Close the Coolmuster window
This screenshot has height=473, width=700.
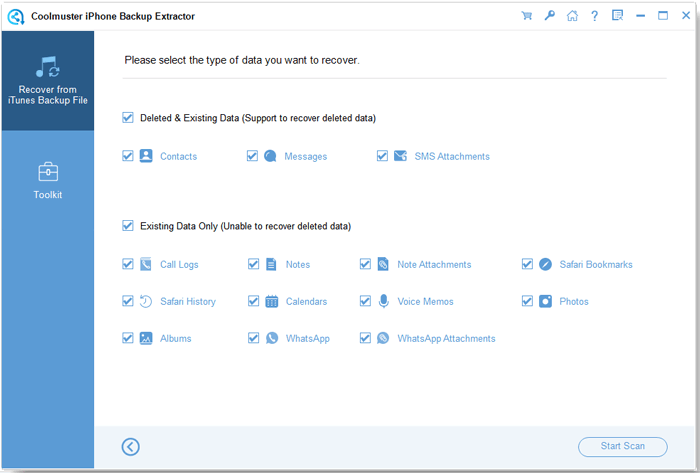686,16
